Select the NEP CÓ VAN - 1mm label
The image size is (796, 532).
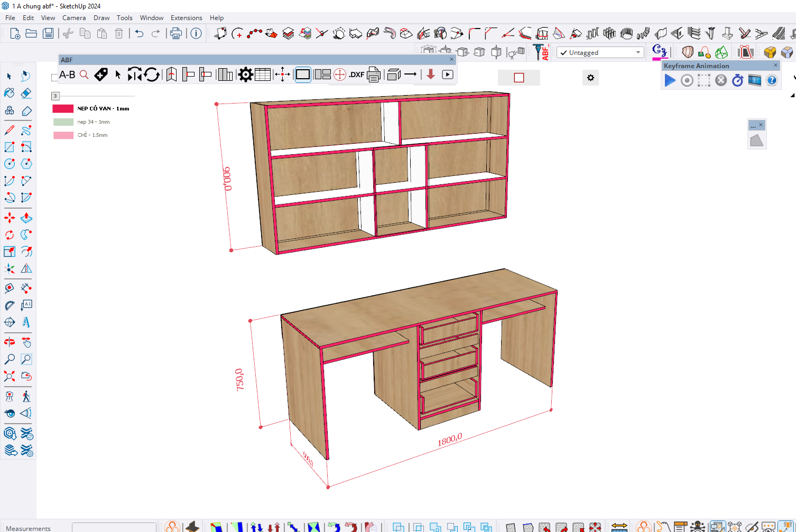pos(103,108)
